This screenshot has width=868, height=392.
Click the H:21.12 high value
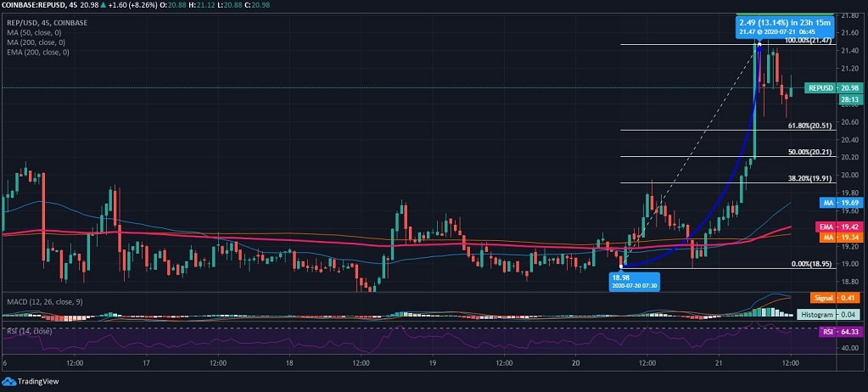pyautogui.click(x=200, y=5)
